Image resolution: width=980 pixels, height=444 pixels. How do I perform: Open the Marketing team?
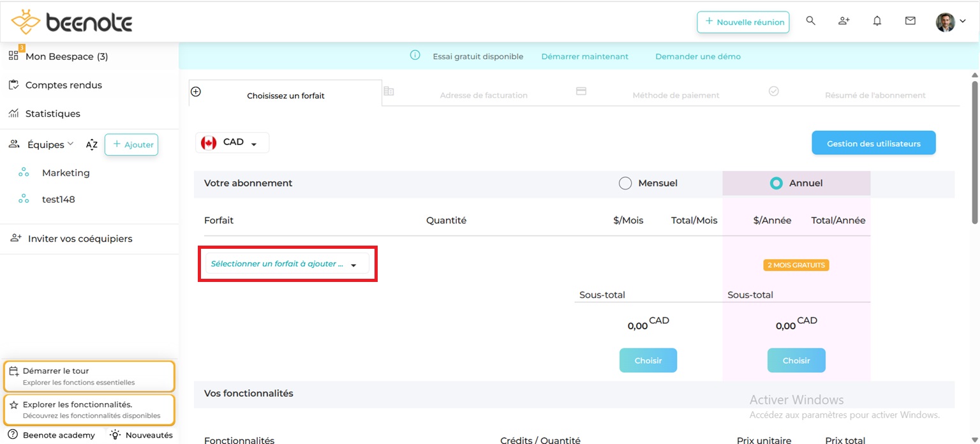tap(66, 173)
